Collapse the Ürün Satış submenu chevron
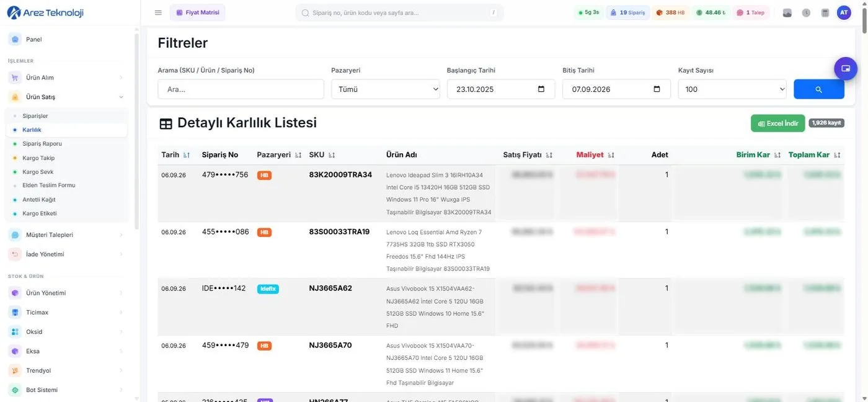 coord(121,97)
